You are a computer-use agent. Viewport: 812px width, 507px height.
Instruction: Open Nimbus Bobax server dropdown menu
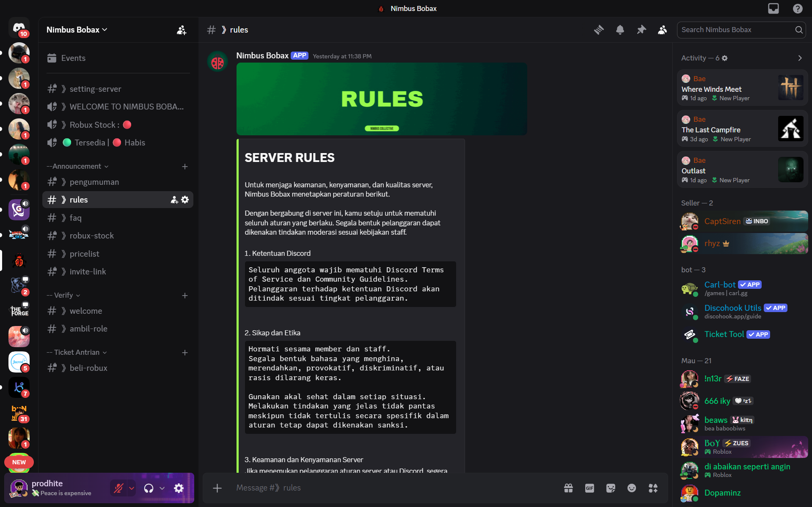click(77, 30)
